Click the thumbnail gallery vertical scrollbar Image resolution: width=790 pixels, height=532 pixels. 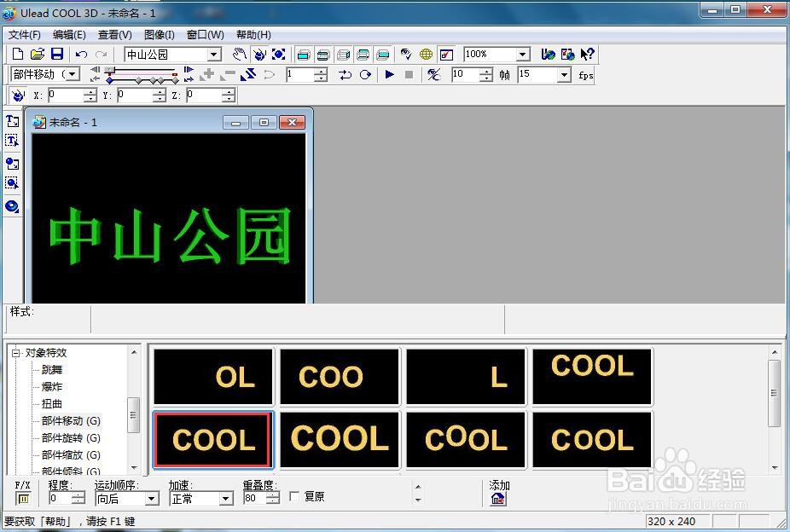(x=775, y=410)
